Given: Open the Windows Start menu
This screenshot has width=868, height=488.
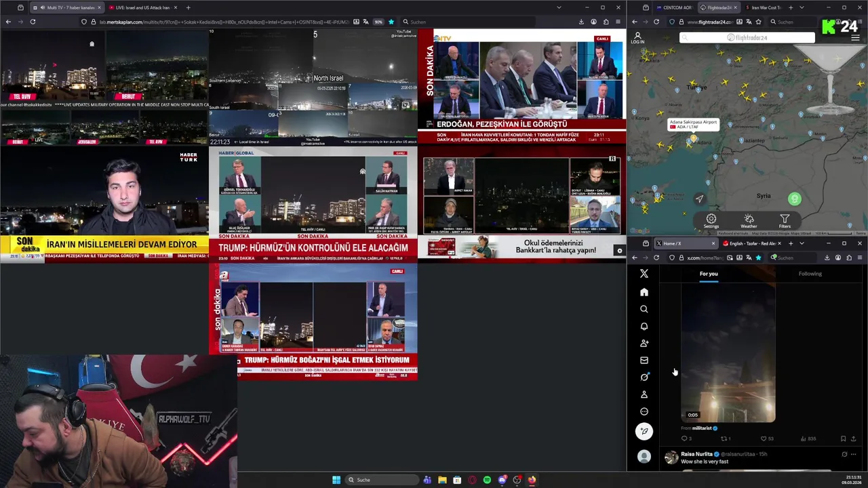Looking at the screenshot, I should coord(336,480).
